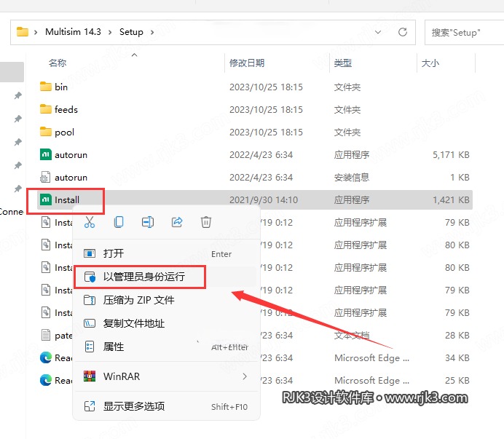The height and width of the screenshot is (439, 504).
Task: Select 打开 in the context menu
Action: [166, 253]
